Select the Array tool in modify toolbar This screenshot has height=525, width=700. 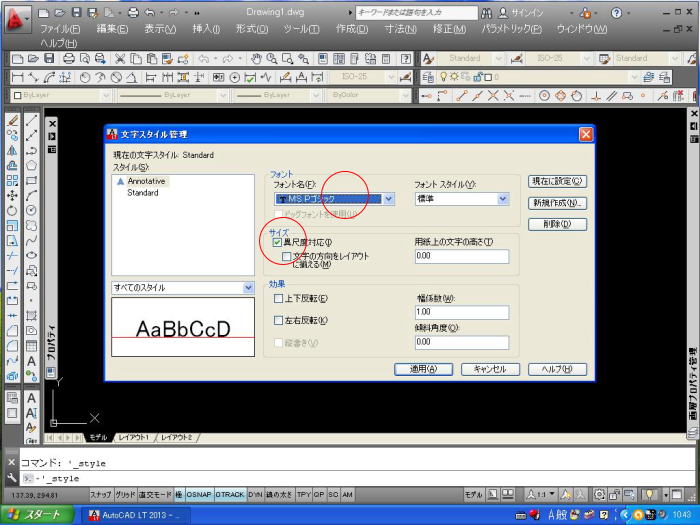[12, 180]
